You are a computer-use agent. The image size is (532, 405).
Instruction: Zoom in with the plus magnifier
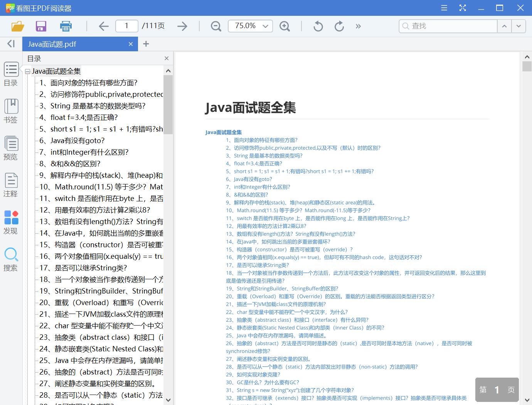click(285, 26)
